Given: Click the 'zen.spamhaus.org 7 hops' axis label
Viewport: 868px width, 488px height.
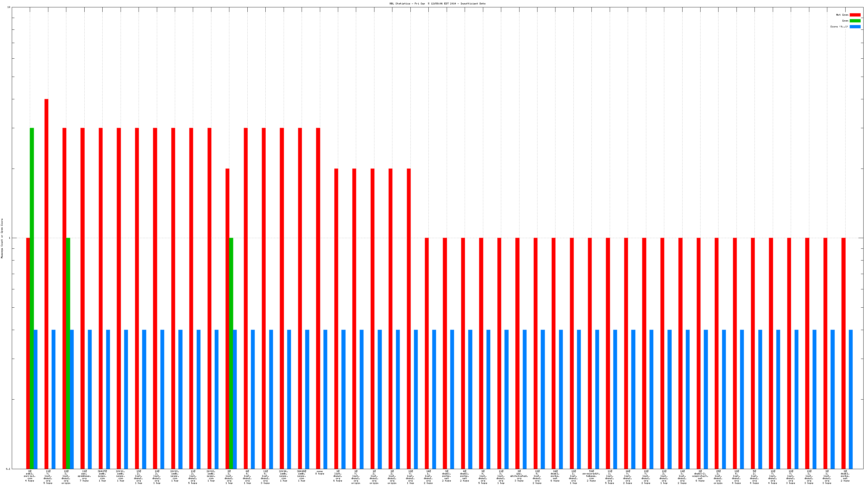Looking at the screenshot, I should (x=84, y=476).
